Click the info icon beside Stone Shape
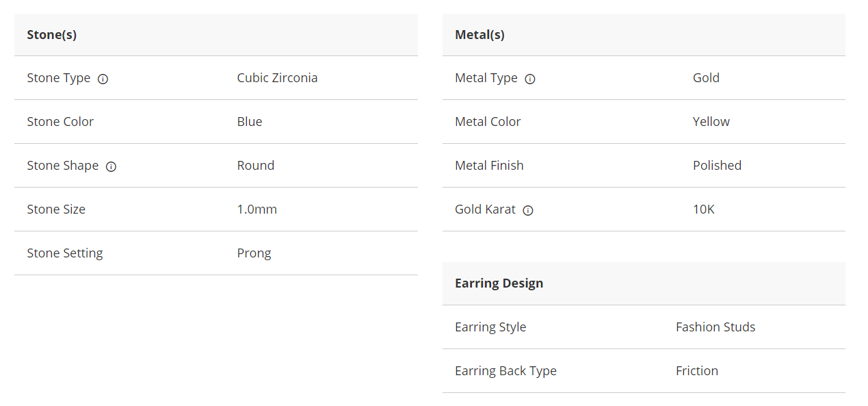This screenshot has width=868, height=406. 111,166
